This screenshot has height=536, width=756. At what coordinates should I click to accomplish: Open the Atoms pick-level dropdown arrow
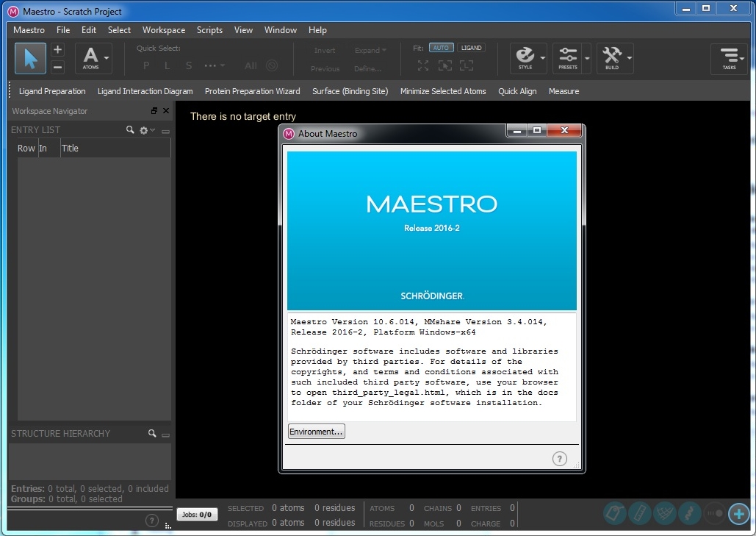107,58
